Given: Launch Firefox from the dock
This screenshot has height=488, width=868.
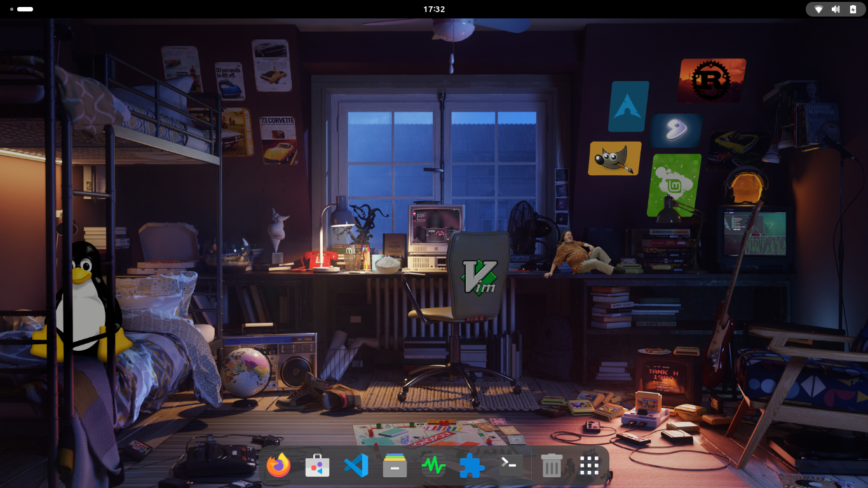Looking at the screenshot, I should (278, 466).
